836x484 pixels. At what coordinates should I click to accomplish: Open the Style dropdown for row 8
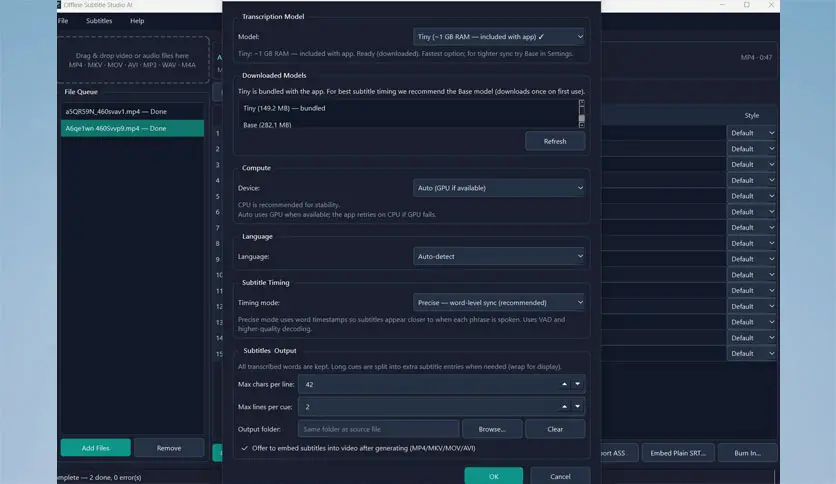[752, 243]
